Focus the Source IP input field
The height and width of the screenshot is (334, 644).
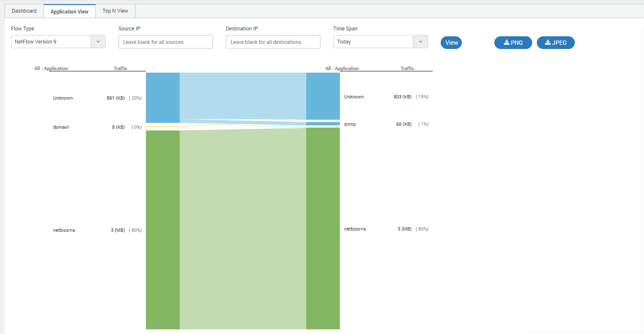point(166,42)
